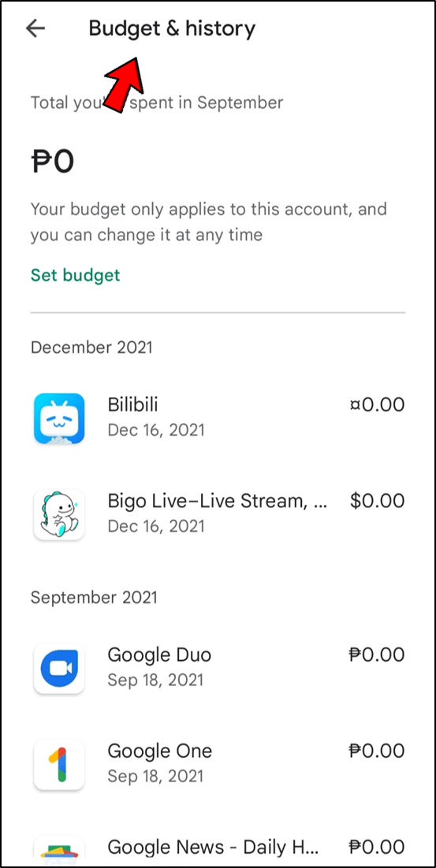Tap the Budget & history title
This screenshot has width=436, height=868.
(172, 29)
